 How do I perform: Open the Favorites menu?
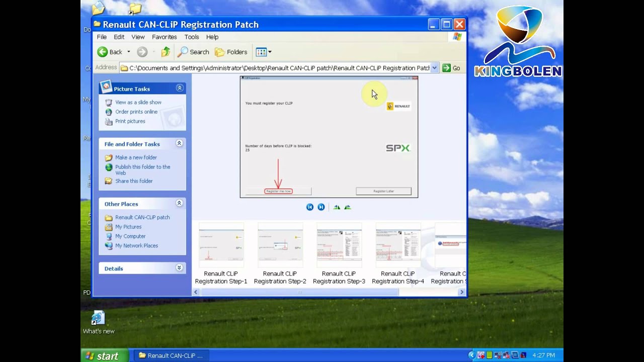point(164,37)
